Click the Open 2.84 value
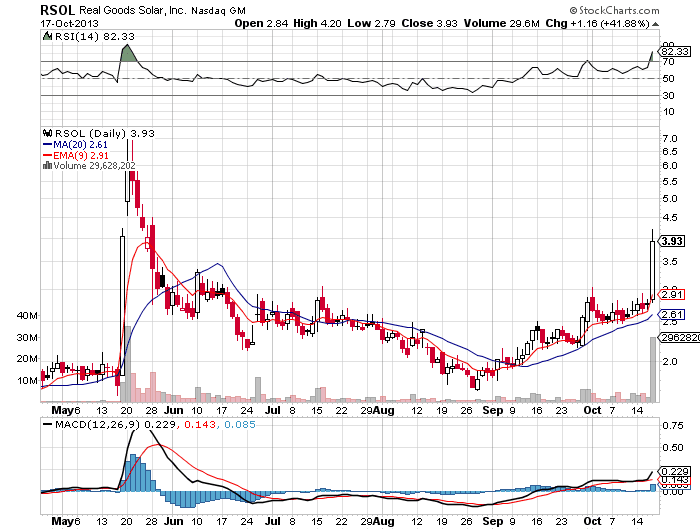 point(261,24)
